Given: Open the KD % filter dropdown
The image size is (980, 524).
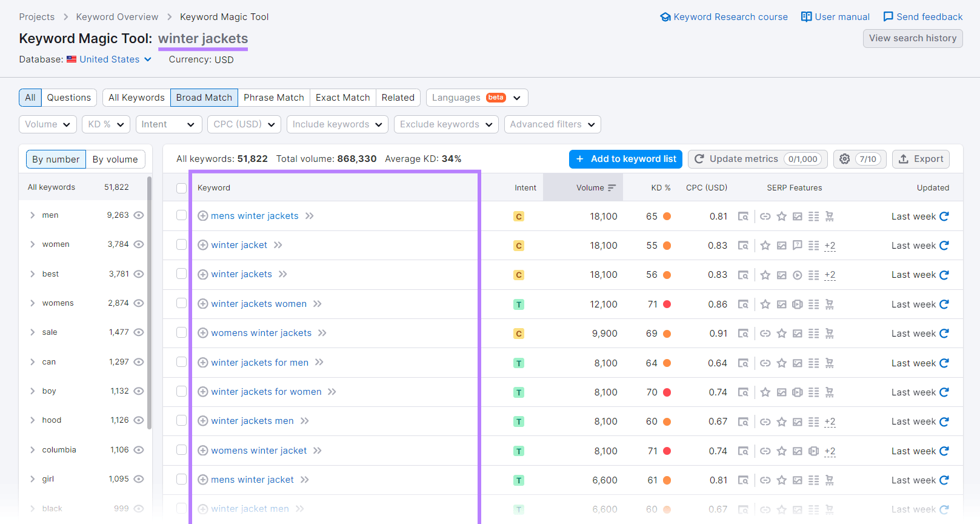Looking at the screenshot, I should click(106, 124).
